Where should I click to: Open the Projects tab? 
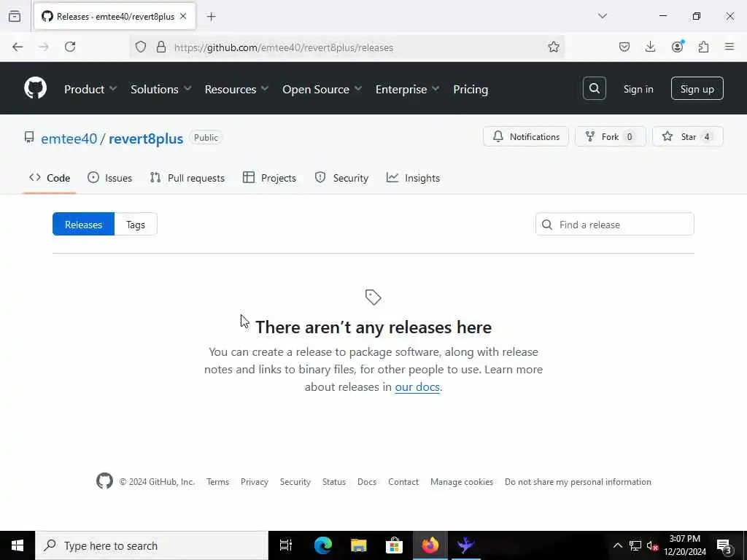point(269,178)
